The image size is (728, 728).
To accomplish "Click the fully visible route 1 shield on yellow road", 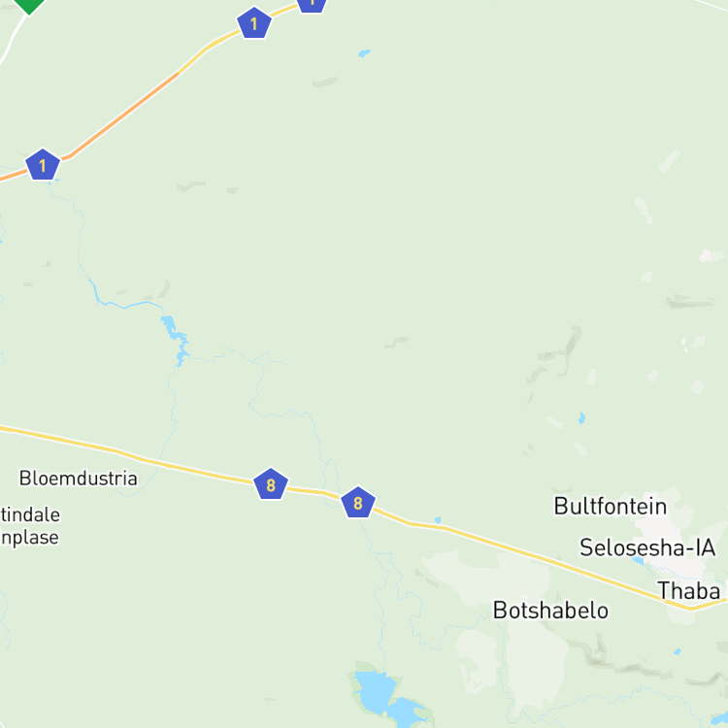I will [254, 22].
